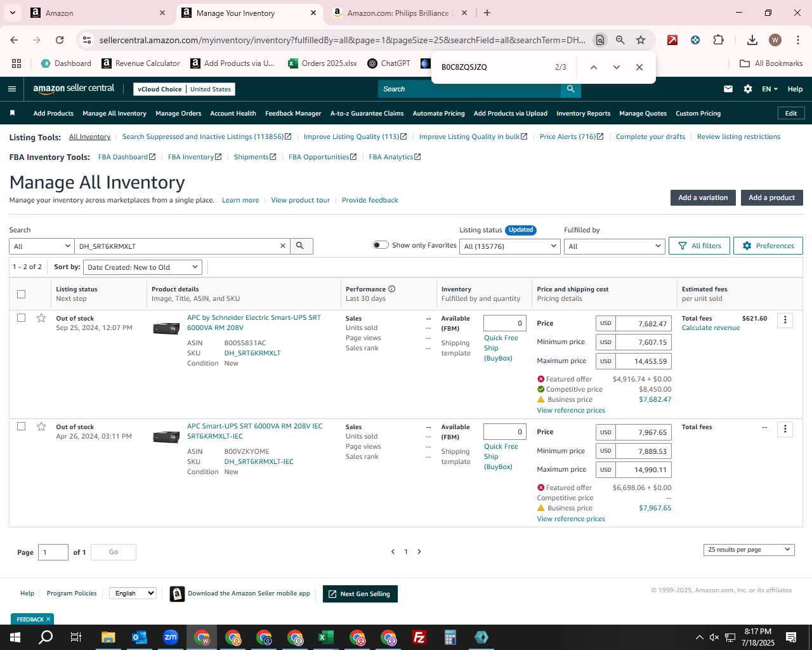
Task: Open the Sort by Date Created dropdown
Action: coord(143,267)
